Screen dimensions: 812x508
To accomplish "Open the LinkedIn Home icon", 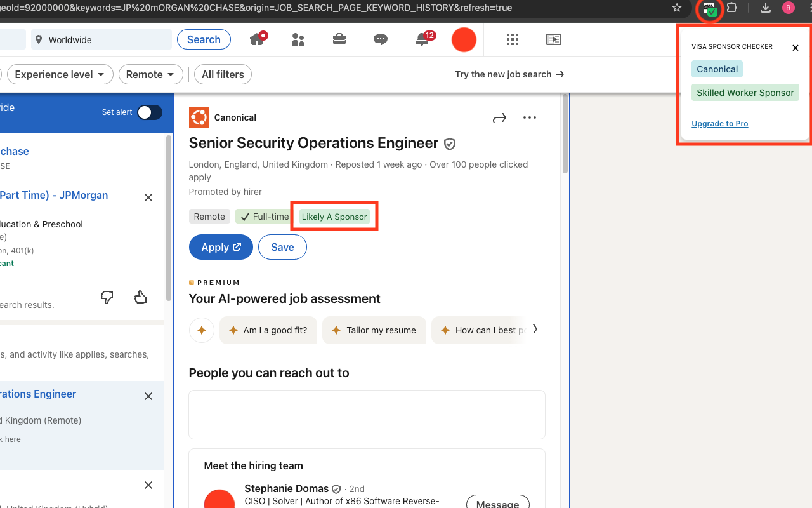I will 258,39.
